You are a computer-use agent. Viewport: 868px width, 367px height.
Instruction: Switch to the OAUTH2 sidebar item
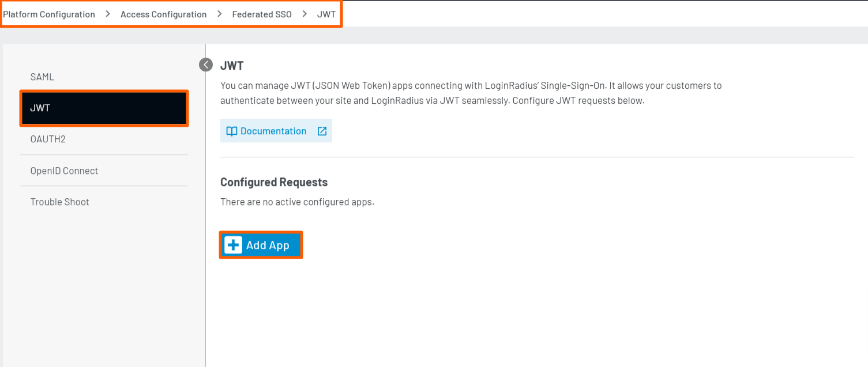(x=48, y=139)
